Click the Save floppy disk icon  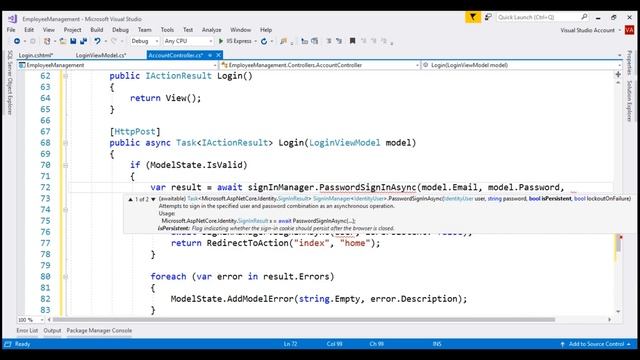[x=73, y=41]
